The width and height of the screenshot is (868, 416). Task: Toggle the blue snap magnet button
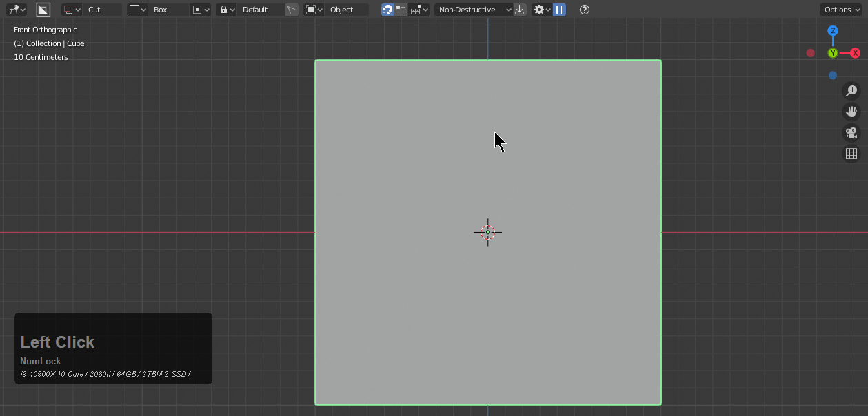(387, 10)
